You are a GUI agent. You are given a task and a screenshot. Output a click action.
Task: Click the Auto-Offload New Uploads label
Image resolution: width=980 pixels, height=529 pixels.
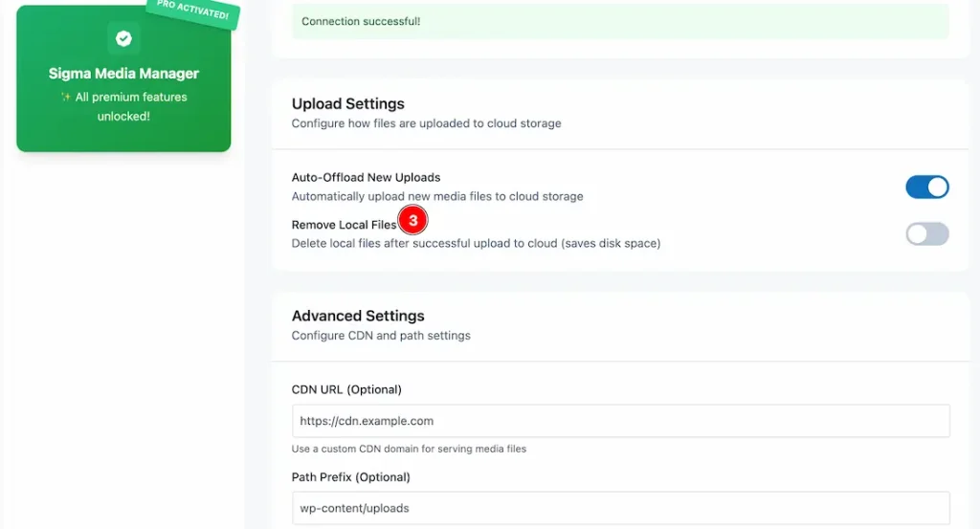(x=366, y=177)
